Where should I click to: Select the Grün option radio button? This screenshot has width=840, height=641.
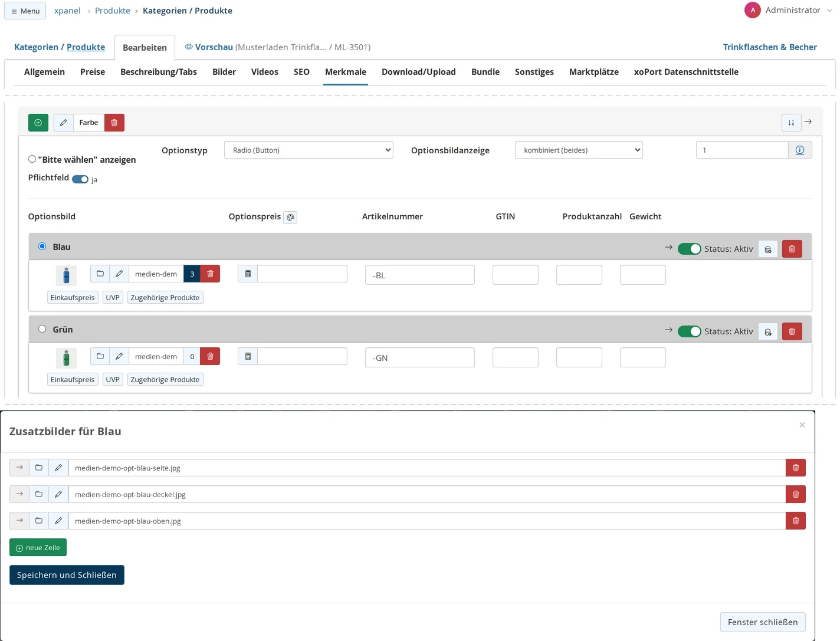tap(42, 329)
